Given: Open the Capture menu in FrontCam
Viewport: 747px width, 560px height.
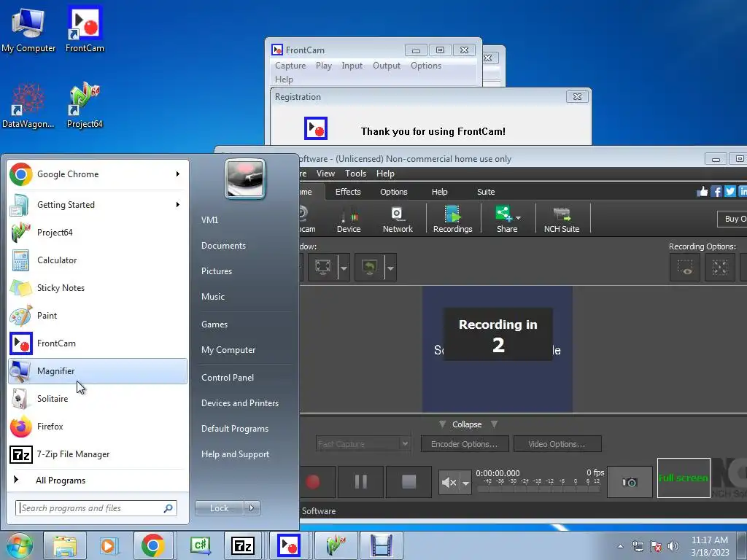Looking at the screenshot, I should (290, 66).
